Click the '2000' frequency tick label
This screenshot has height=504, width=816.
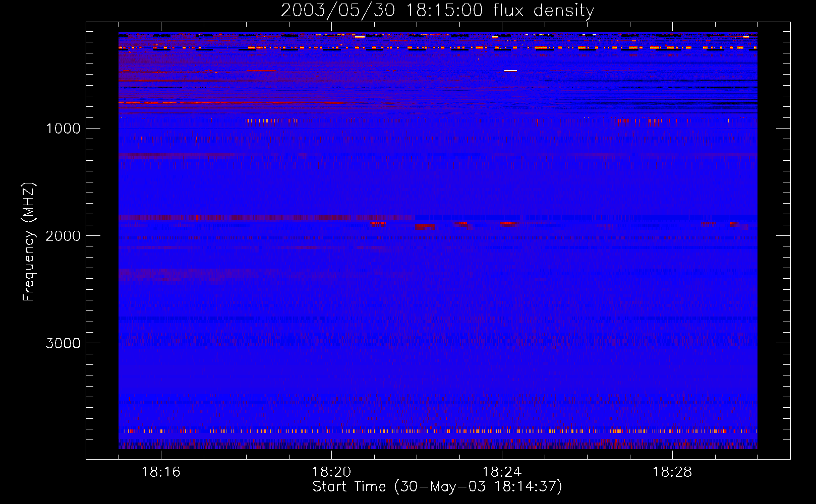pyautogui.click(x=63, y=236)
